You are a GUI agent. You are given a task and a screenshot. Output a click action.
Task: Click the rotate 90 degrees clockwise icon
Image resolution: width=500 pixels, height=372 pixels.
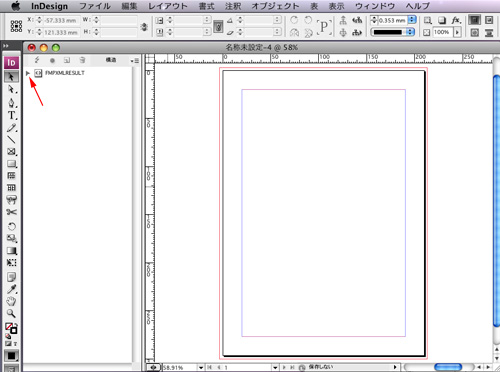(294, 20)
